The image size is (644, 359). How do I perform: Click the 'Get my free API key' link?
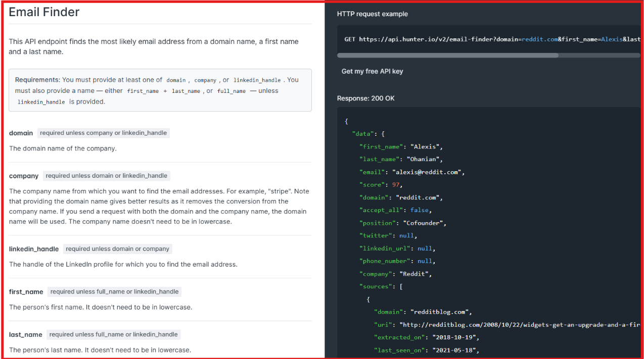372,71
